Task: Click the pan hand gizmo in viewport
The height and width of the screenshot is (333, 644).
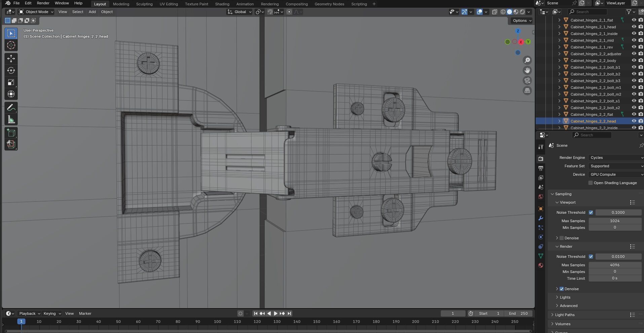Action: tap(527, 70)
